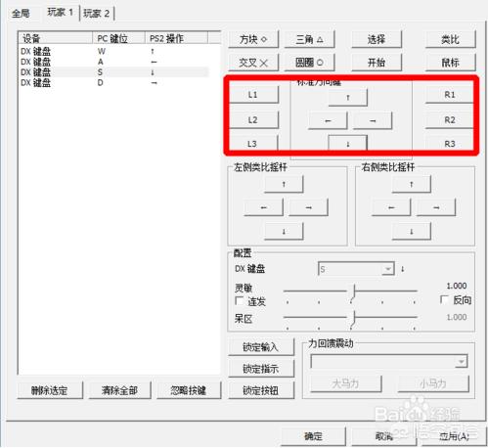The width and height of the screenshot is (488, 448).
Task: Click the 交叉 cross button
Action: point(253,63)
